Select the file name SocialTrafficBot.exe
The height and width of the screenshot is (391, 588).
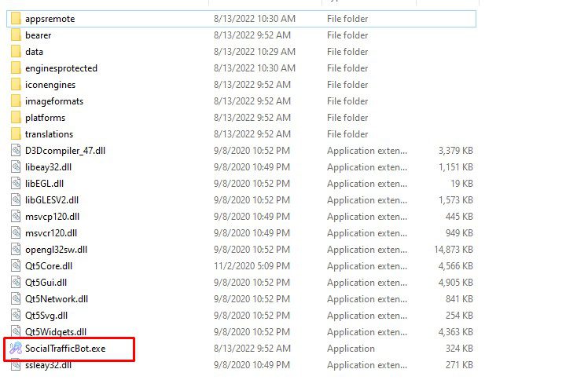pos(65,349)
